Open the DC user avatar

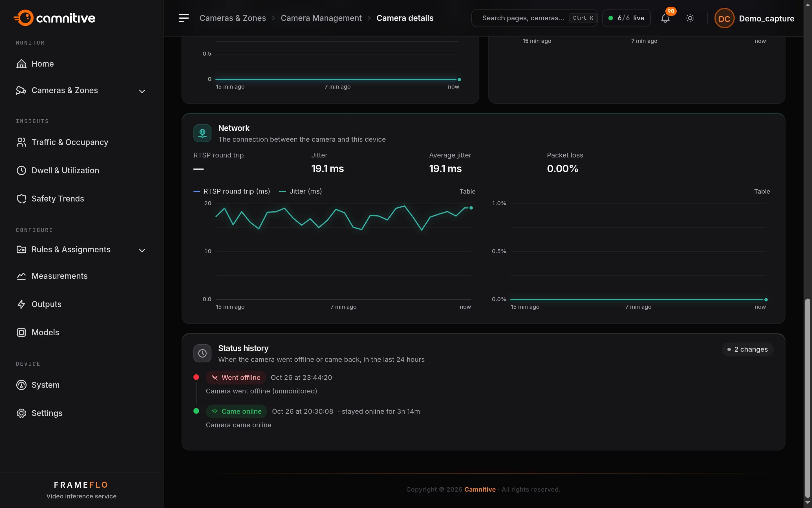tap(724, 18)
